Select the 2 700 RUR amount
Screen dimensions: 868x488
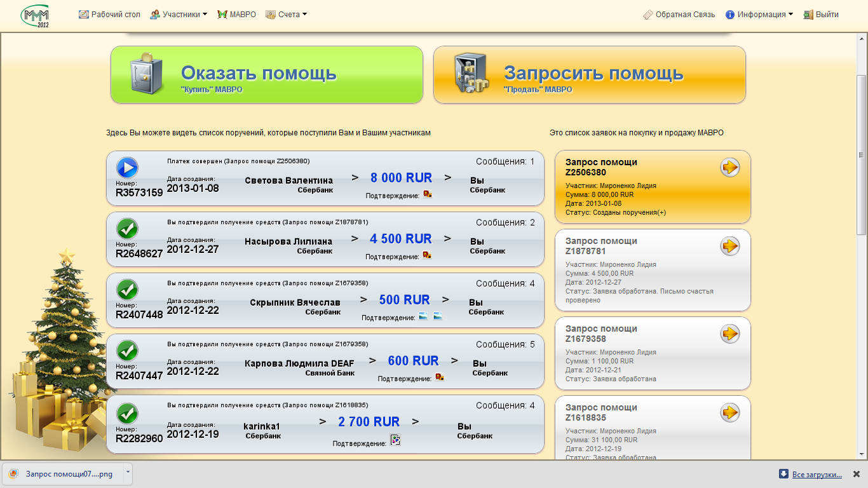369,422
